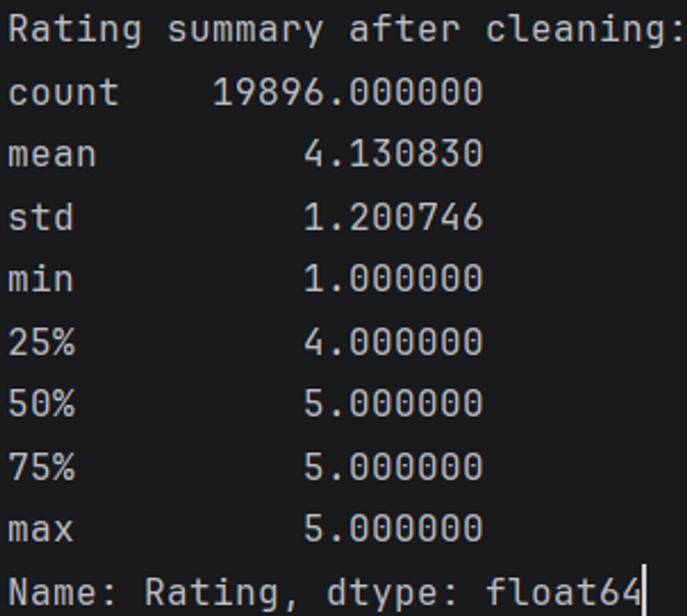Click the std value 1.200746

pos(393,217)
